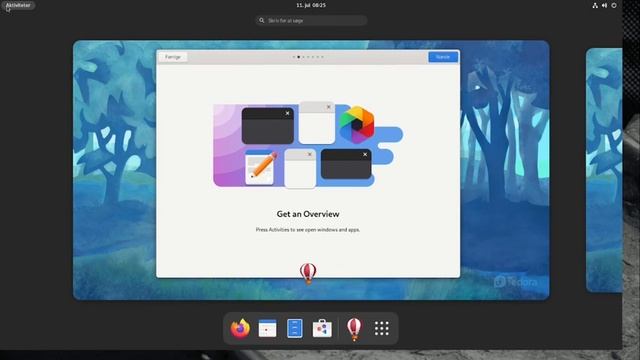The image size is (640, 360).
Task: Click the blue next button in the Tour window
Action: coord(443,57)
